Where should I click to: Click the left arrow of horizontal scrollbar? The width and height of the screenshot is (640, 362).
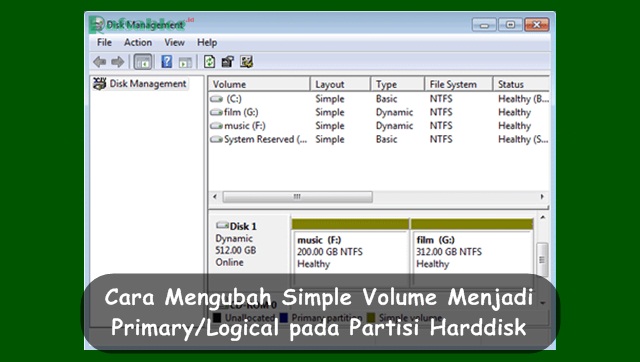215,197
